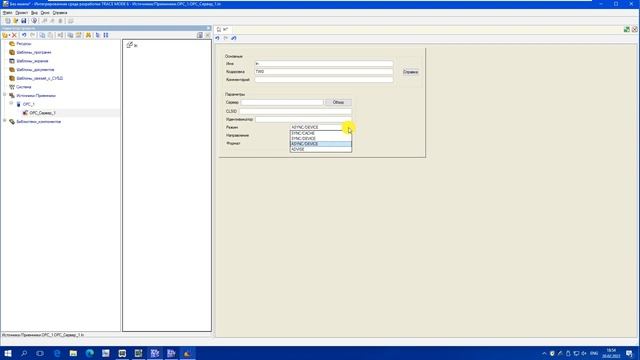Viewport: 640px width, 360px height.
Task: Close the editor tab with the X at top right
Action: coord(634,29)
